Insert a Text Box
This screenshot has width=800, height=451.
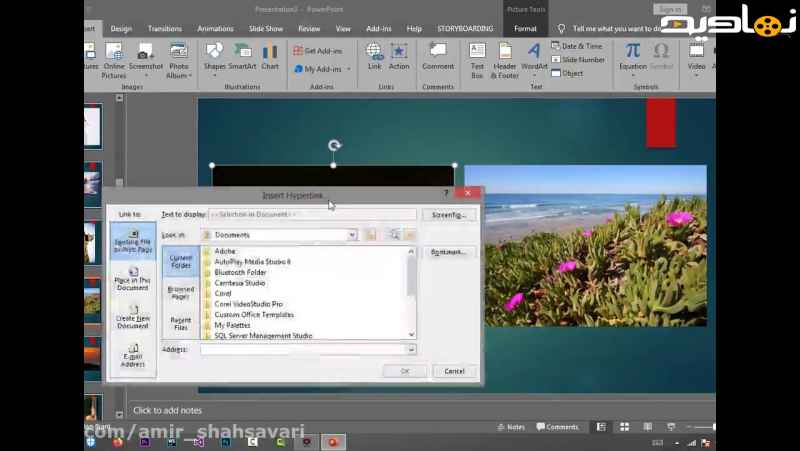point(477,61)
